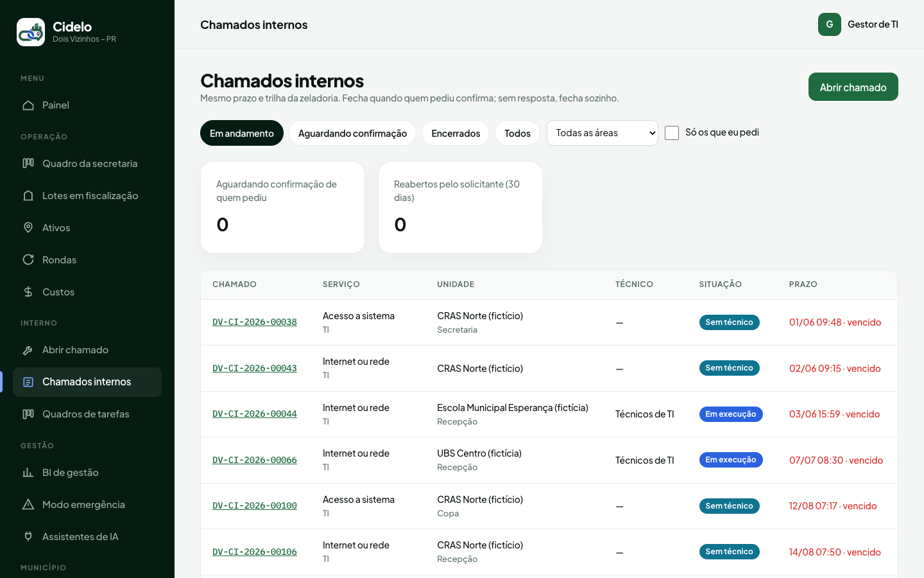Click the green 'Abrir chamado' button

pyautogui.click(x=853, y=87)
